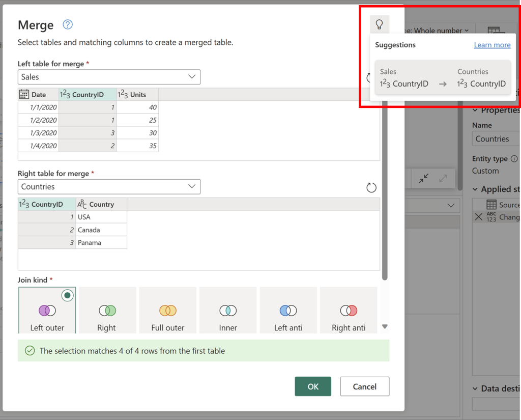Select the Left anti join option
Screen dimensions: 521x420
(x=288, y=310)
